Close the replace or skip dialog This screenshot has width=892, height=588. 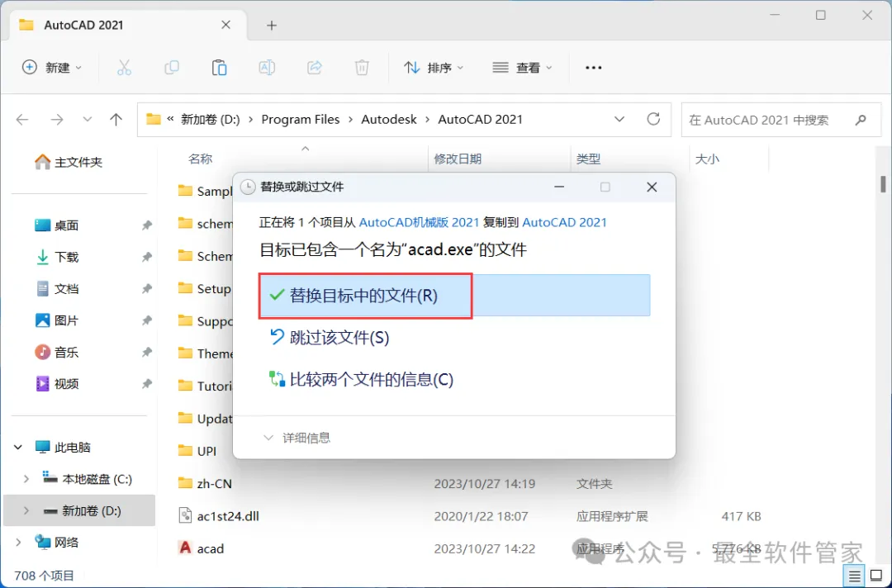pyautogui.click(x=652, y=187)
